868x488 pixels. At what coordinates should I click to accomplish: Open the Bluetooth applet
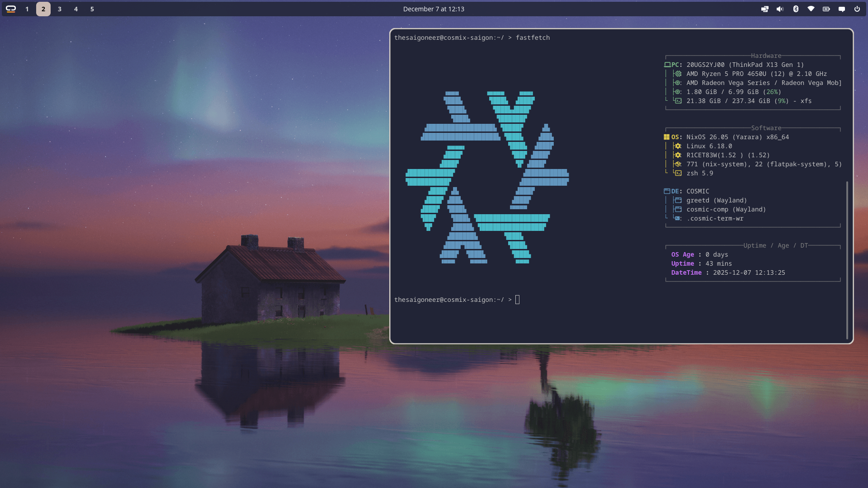pyautogui.click(x=796, y=9)
